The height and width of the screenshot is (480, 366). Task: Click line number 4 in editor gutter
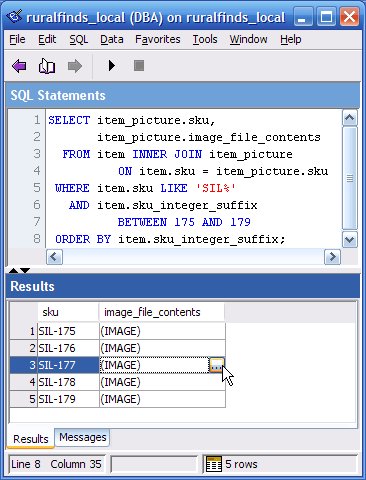[37, 171]
